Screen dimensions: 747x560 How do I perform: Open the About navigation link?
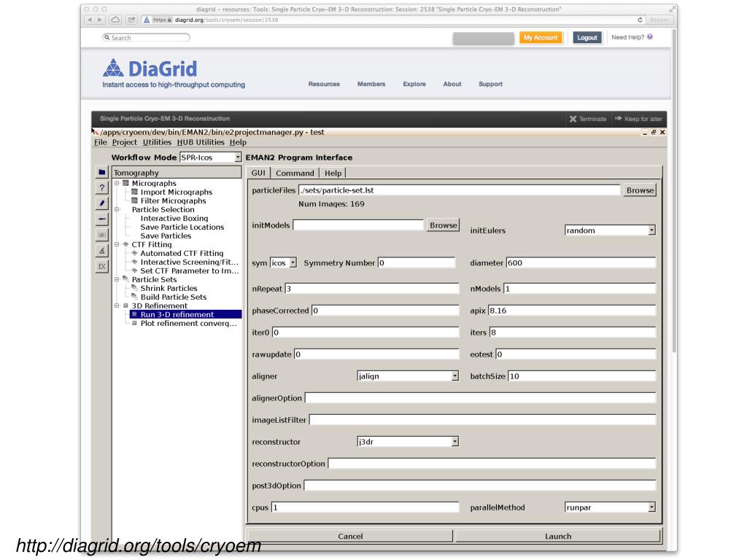pos(452,85)
